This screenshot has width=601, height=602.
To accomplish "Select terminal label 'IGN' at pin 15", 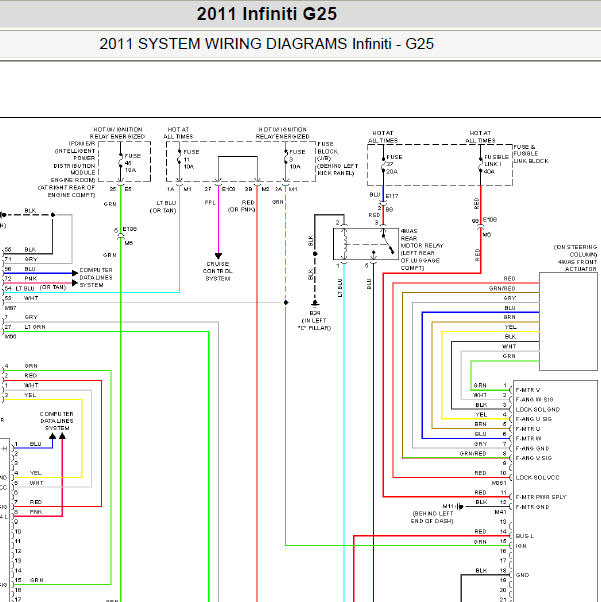I will point(521,546).
